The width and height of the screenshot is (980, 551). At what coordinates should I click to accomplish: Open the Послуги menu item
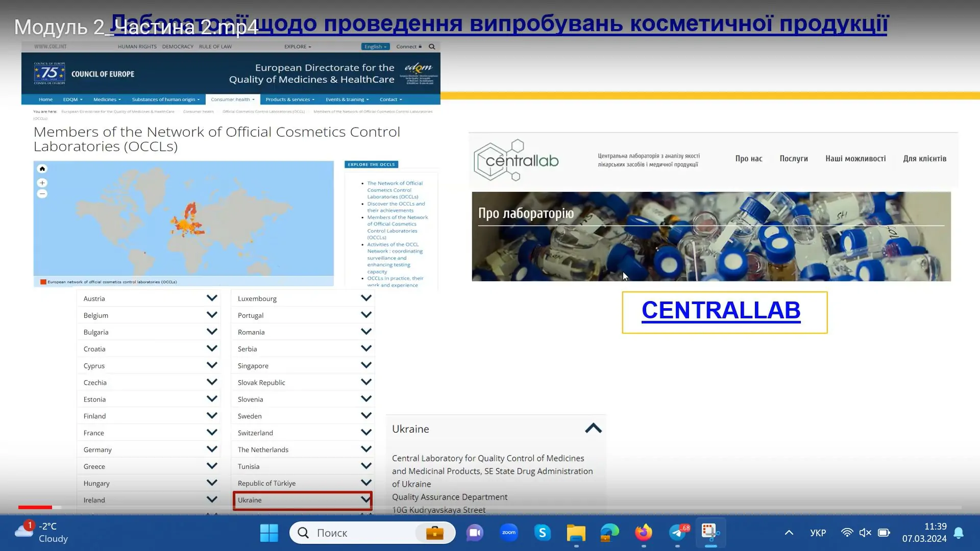tap(794, 159)
